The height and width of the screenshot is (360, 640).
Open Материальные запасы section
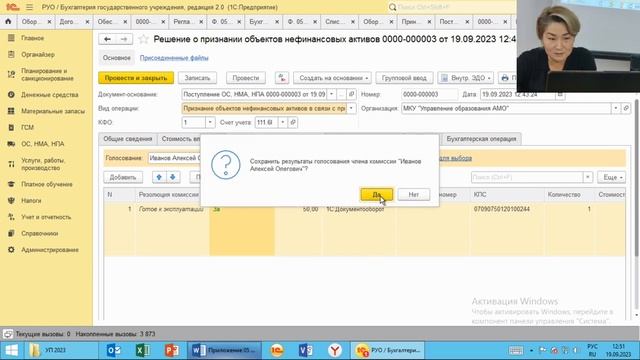53,111
